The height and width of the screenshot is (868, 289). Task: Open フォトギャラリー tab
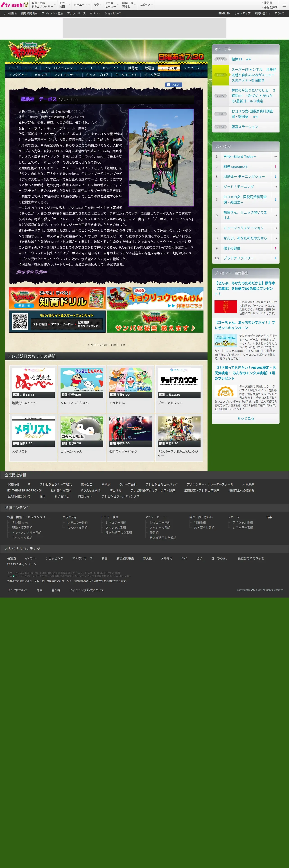coord(67,75)
